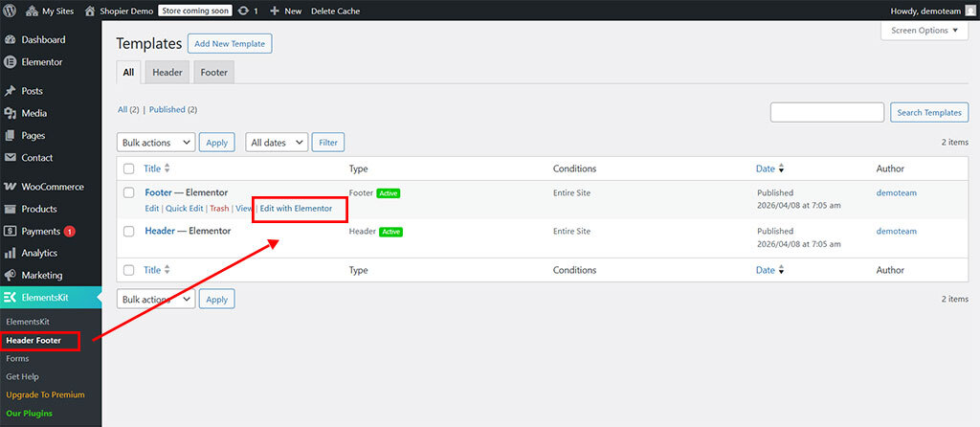Screen dimensions: 980x427
Task: Click the Dashboard gauge icon in sidebar
Action: point(10,40)
